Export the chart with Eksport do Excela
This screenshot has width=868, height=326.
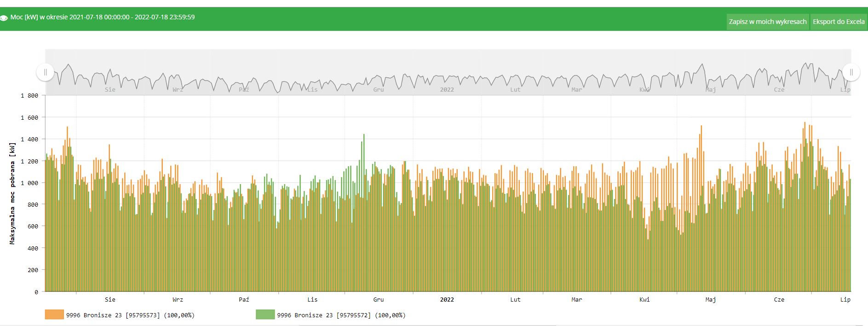click(x=839, y=22)
